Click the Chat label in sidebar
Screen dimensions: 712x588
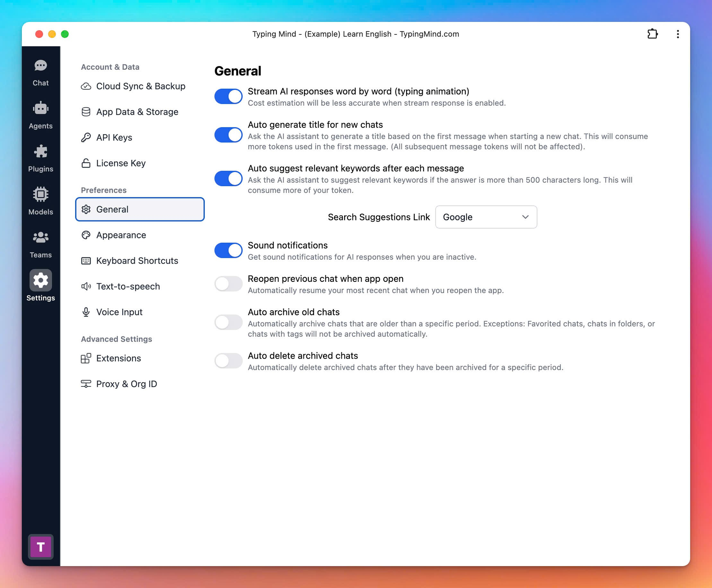41,83
